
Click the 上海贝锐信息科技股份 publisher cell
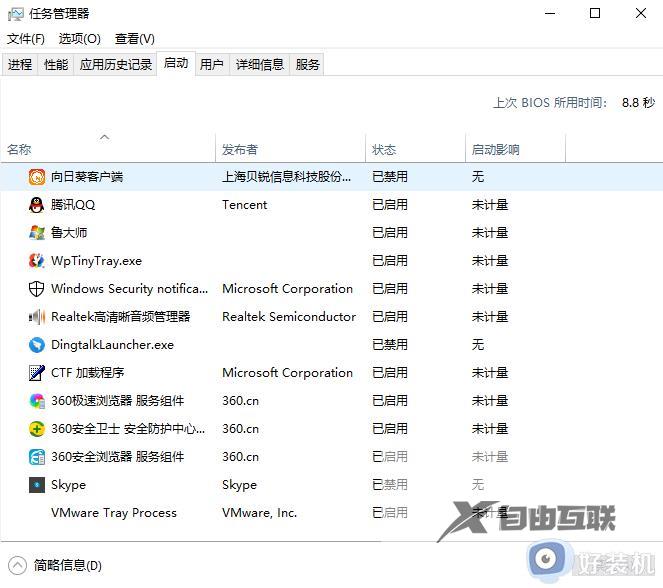click(286, 177)
